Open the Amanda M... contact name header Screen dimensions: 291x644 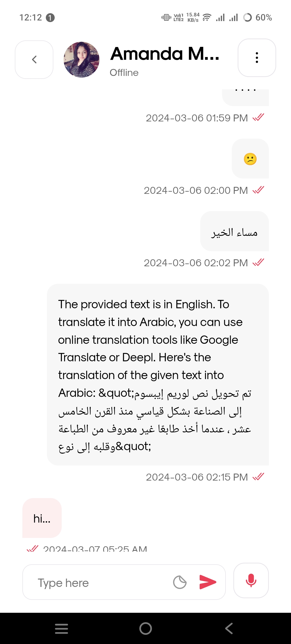[x=165, y=54]
